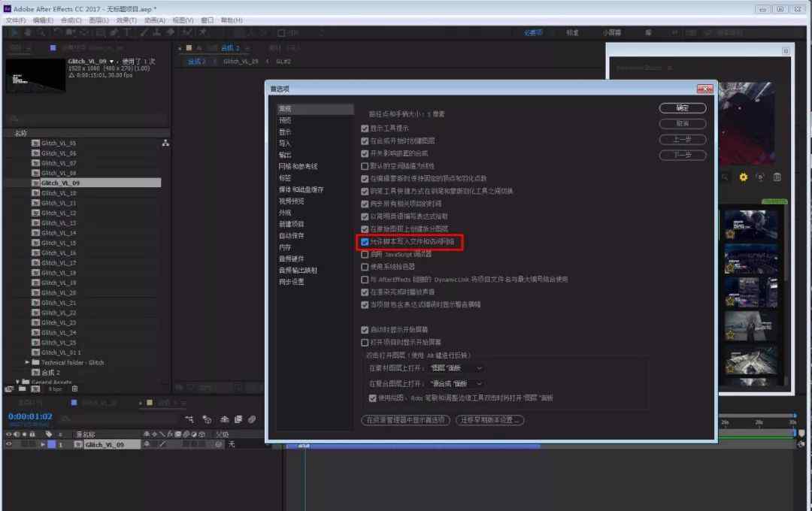Viewport: 812px width, 511px height.
Task: Click 在资源管理器中显示首选项 button
Action: (406, 420)
